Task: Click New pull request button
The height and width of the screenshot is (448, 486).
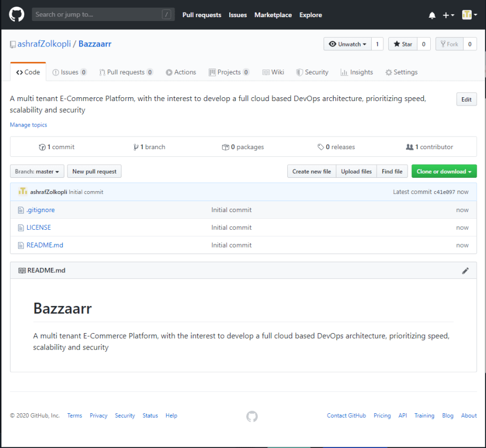Action: (94, 171)
